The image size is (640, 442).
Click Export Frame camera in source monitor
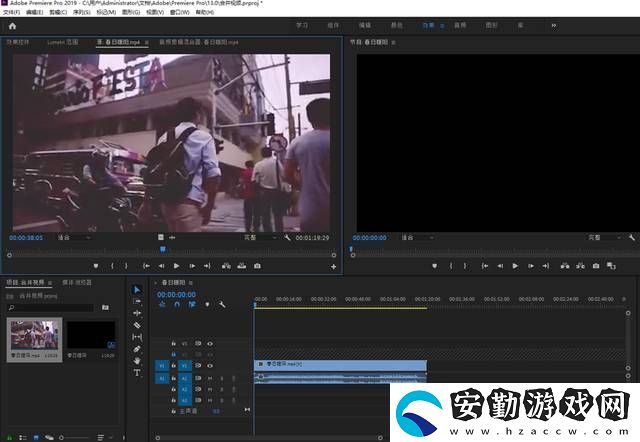tap(257, 266)
